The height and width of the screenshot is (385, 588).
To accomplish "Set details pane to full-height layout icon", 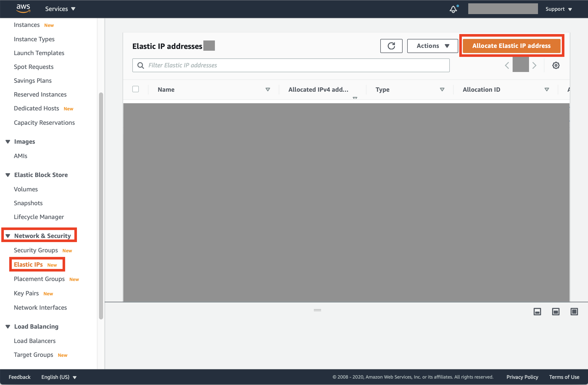I will point(574,311).
